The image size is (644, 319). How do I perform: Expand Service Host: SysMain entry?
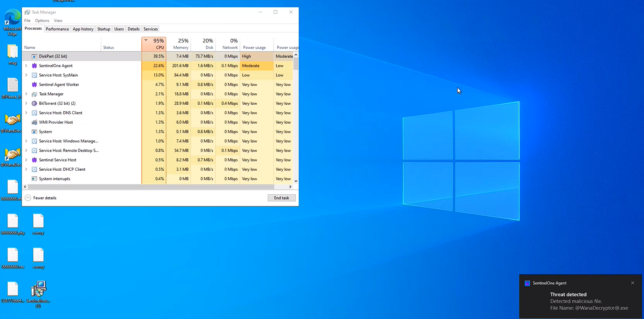[26, 75]
